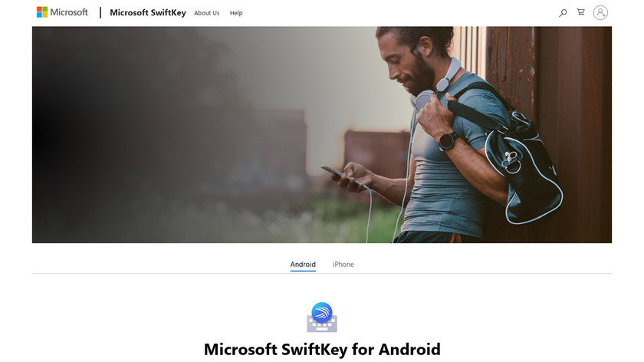Click the SwiftKey keyboard app icon
The width and height of the screenshot is (644, 362).
coord(322,318)
